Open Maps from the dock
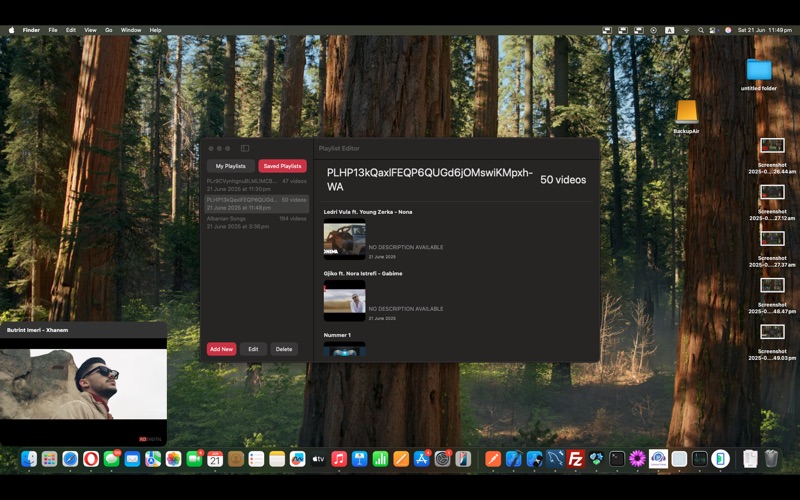 tap(153, 459)
